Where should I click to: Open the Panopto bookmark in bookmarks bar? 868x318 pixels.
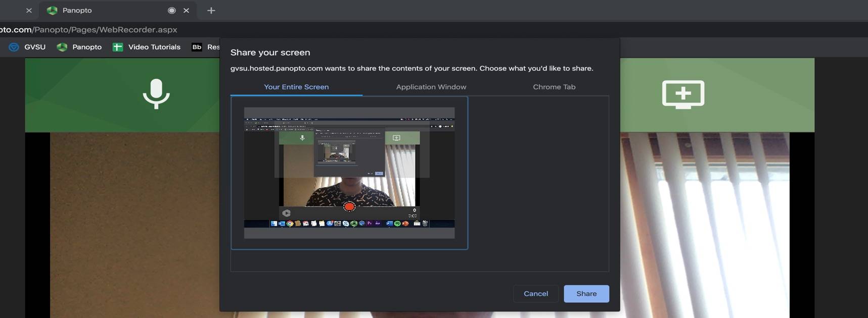[80, 47]
